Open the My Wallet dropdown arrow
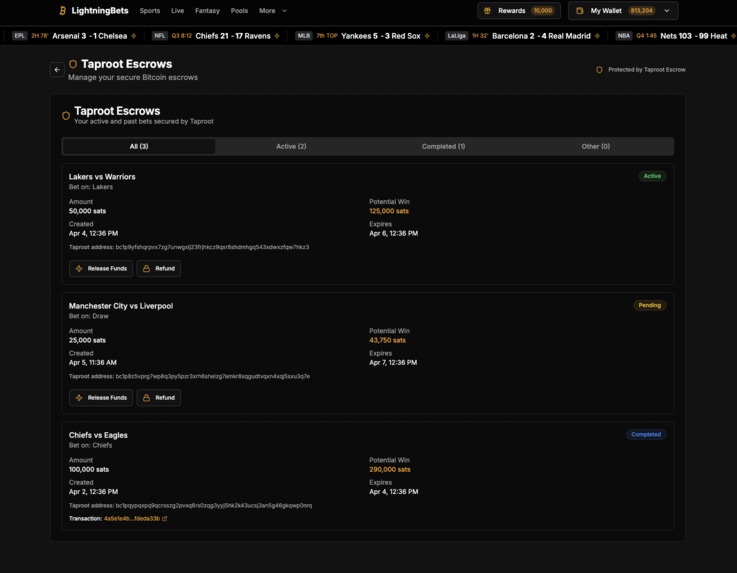 coord(666,11)
